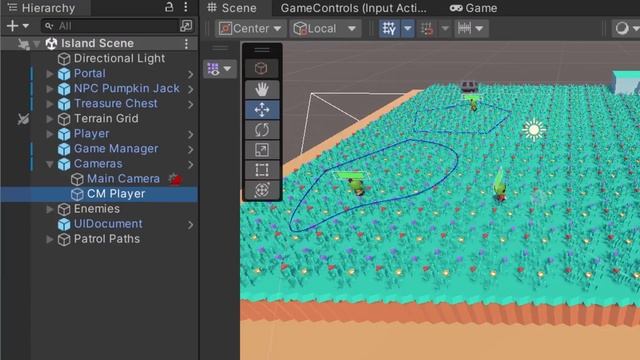The image size is (640, 360).
Task: Select Directional Light object
Action: click(119, 58)
